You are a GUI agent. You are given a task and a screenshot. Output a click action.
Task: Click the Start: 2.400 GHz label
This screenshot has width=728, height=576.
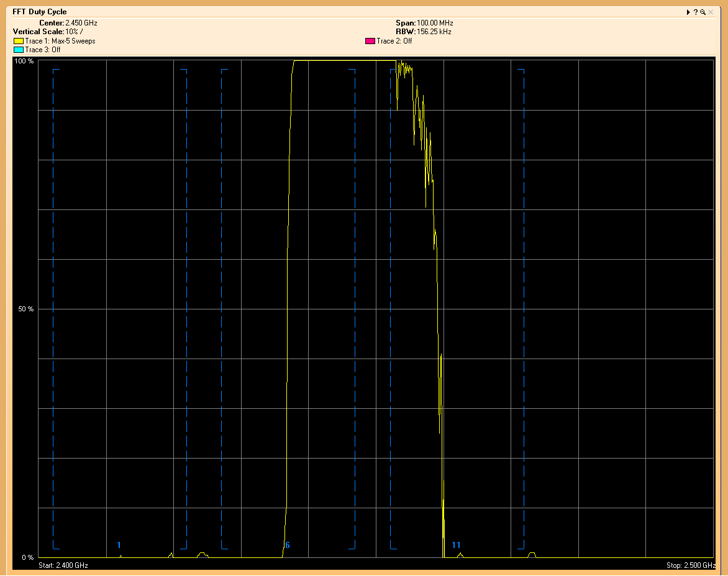(x=63, y=565)
